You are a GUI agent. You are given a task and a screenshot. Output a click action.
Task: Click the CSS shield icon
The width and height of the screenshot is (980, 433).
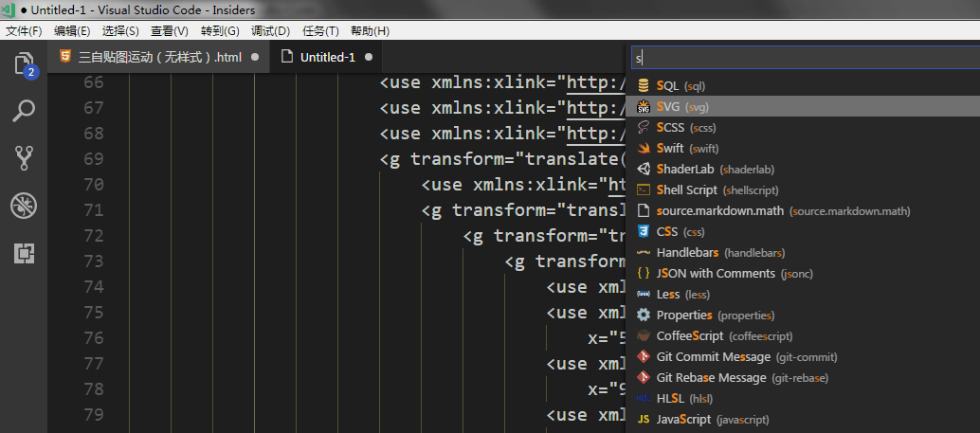click(644, 231)
